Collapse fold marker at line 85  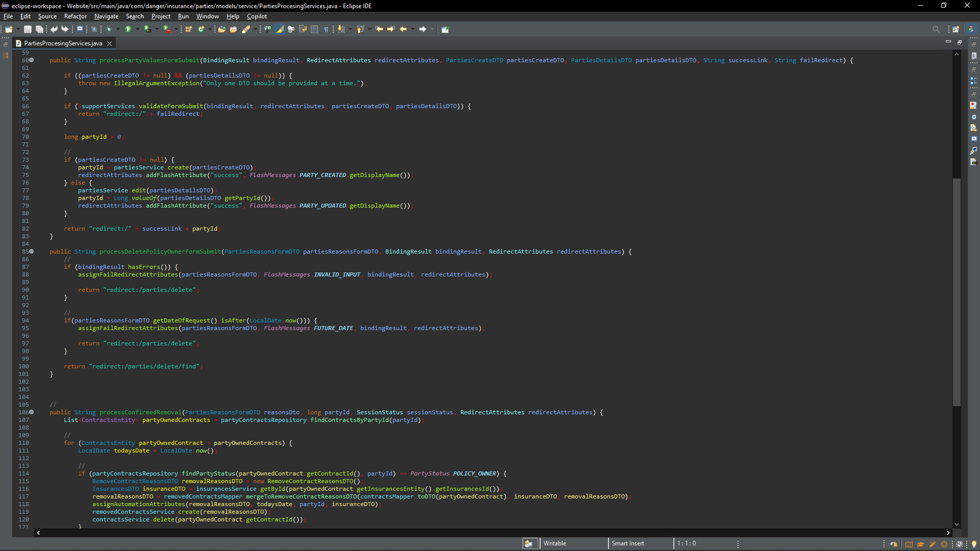[x=32, y=252]
